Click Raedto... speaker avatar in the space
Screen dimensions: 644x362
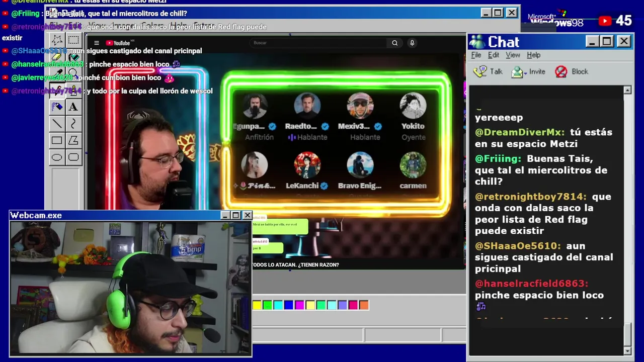307,106
